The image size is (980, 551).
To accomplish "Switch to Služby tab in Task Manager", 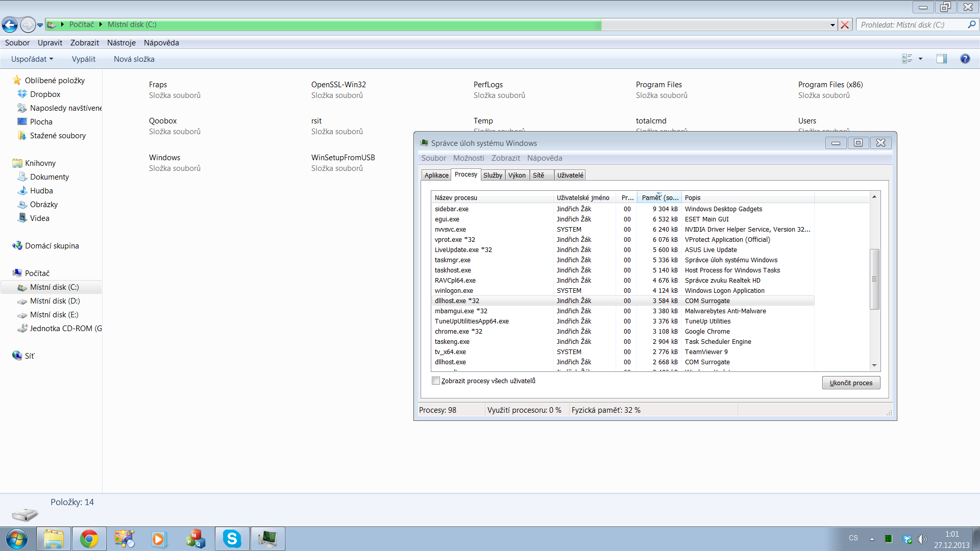I will click(x=493, y=175).
